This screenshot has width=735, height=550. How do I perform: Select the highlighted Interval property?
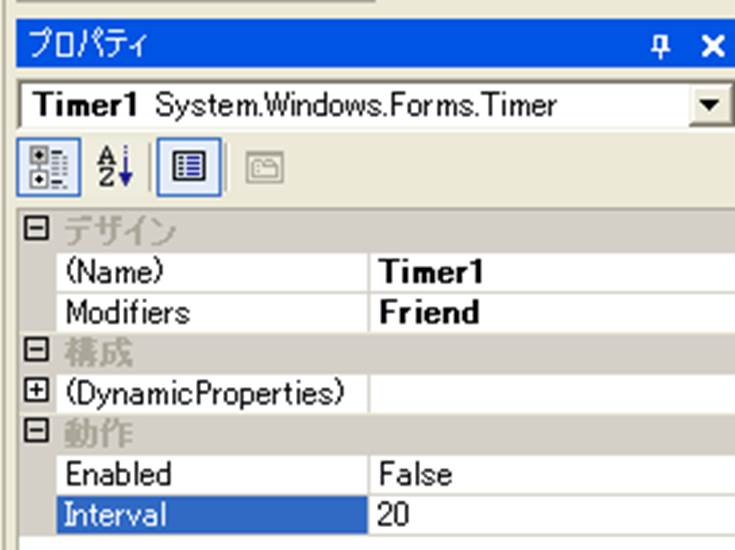114,515
